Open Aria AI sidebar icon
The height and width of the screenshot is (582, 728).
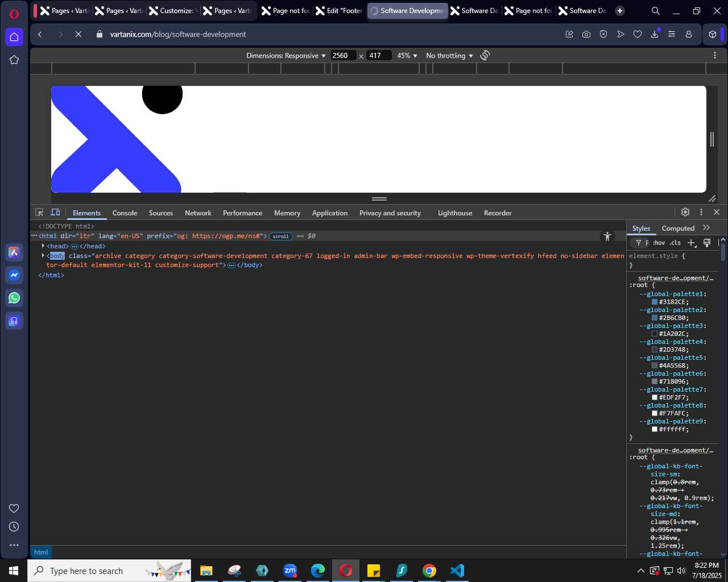click(14, 252)
